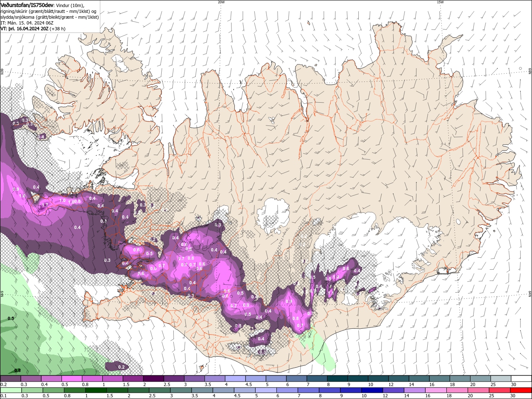The image size is (532, 399).
Task: Pick the 20 pink swatch in the lower rain legend row
Action: point(478,390)
